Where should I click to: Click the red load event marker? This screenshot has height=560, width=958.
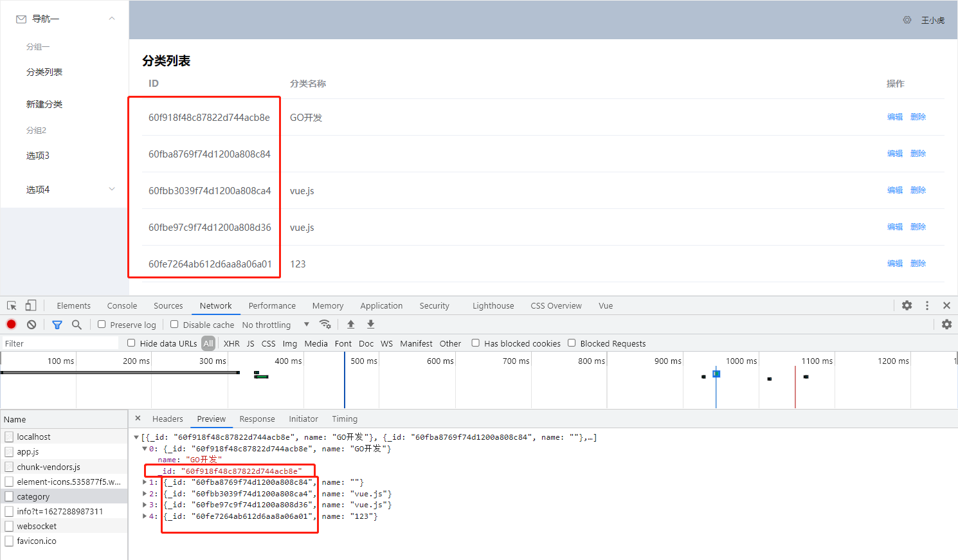click(x=795, y=386)
